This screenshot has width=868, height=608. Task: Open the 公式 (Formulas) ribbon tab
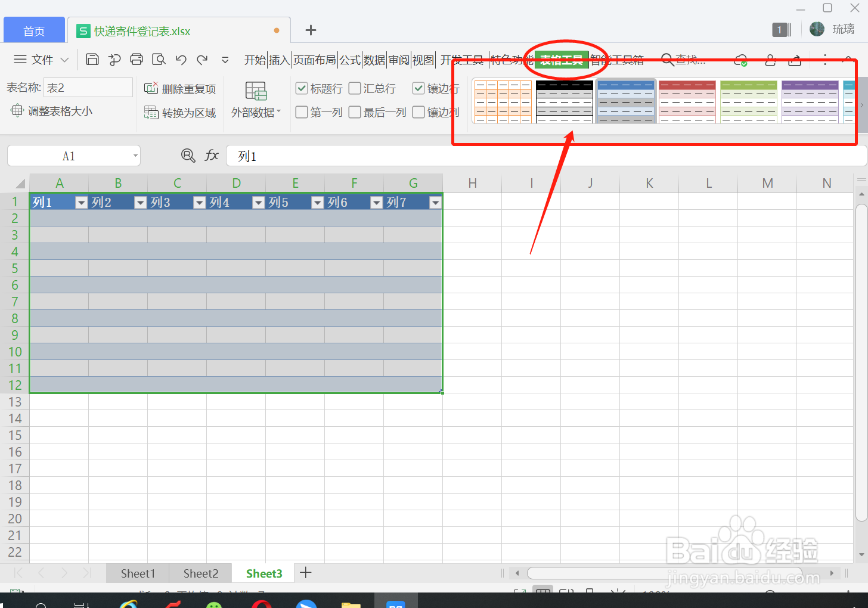point(350,60)
